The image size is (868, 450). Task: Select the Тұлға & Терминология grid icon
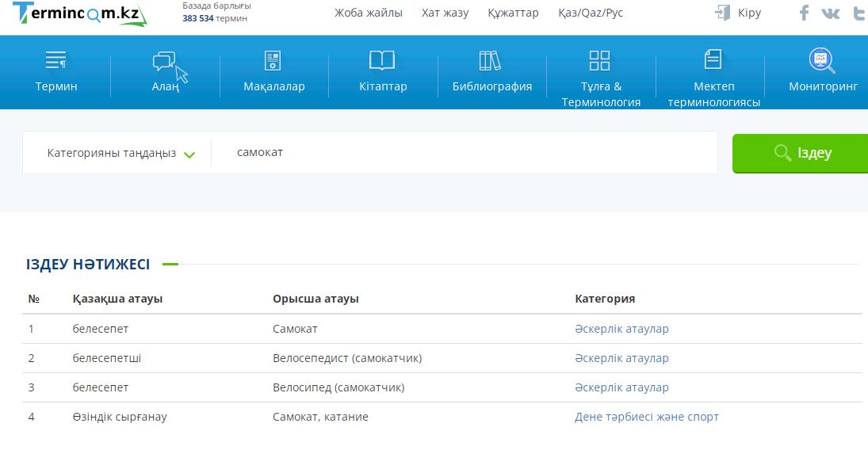click(600, 60)
